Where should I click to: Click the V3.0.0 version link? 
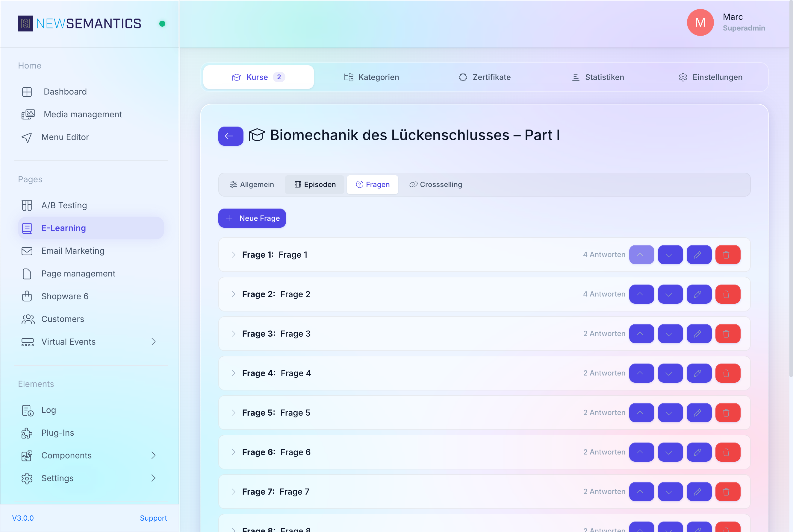pos(23,518)
